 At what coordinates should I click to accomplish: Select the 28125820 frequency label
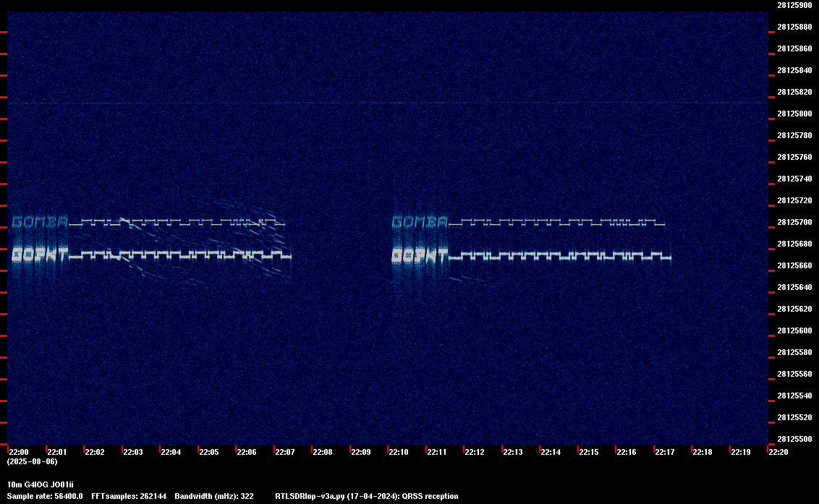(795, 92)
